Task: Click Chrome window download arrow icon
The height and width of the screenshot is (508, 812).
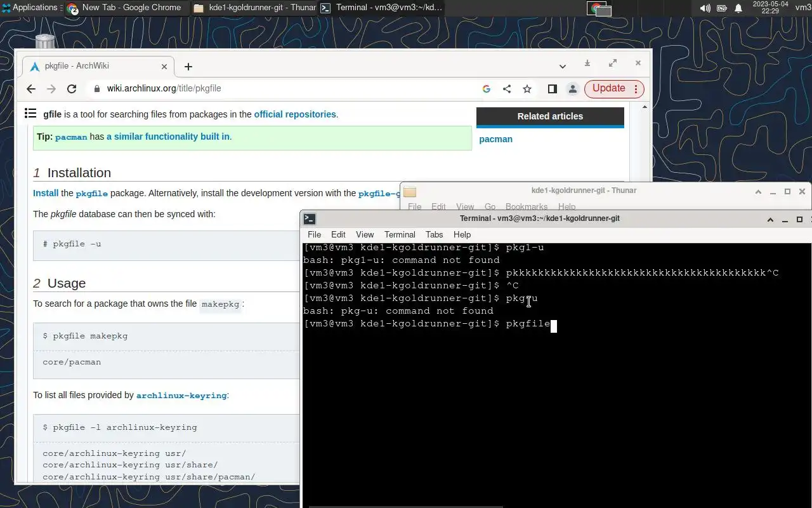Action: pos(587,63)
